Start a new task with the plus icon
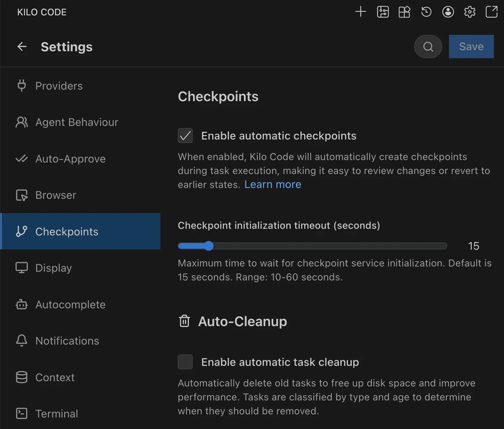504x429 pixels. [x=361, y=12]
